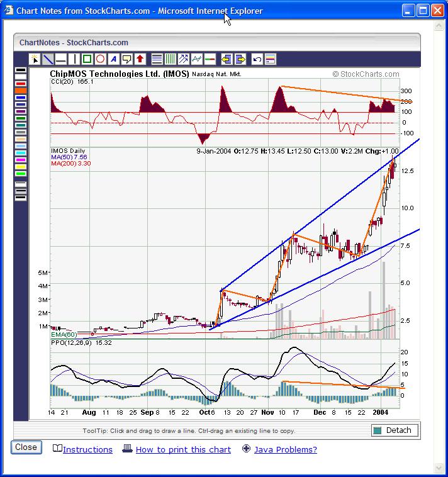This screenshot has width=448, height=477.
Task: Pick the teal color swatch
Action: tap(21, 125)
